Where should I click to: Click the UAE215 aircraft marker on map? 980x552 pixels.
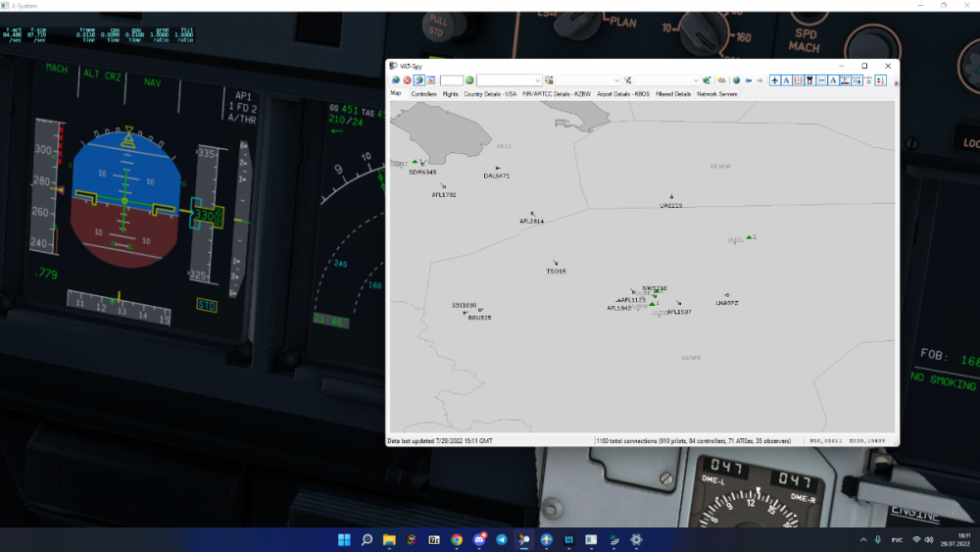pyautogui.click(x=671, y=198)
